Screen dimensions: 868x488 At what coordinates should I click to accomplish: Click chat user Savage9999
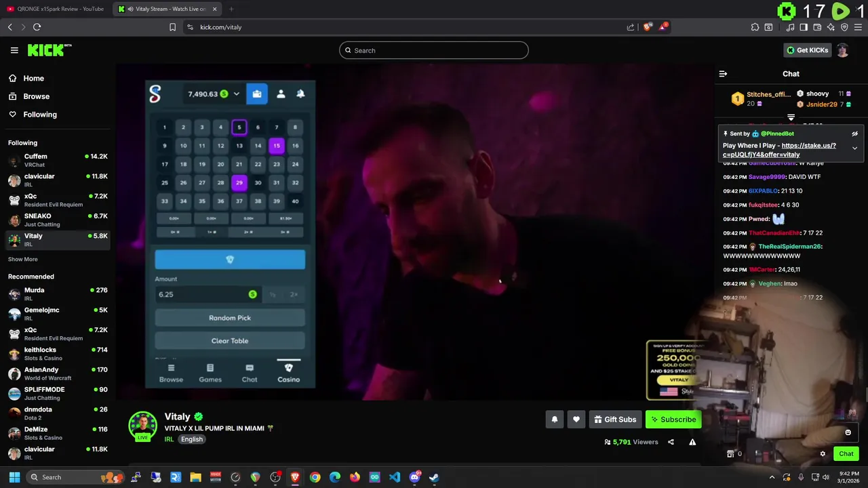pos(766,177)
